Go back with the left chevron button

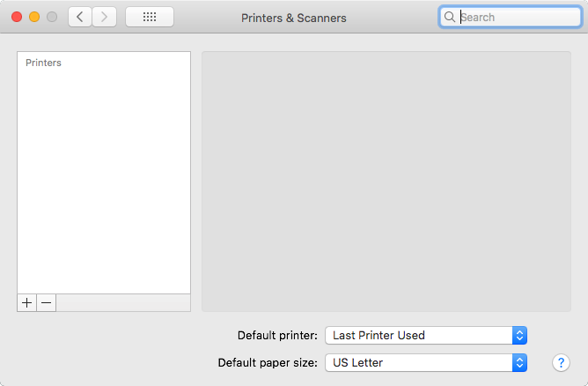click(80, 17)
